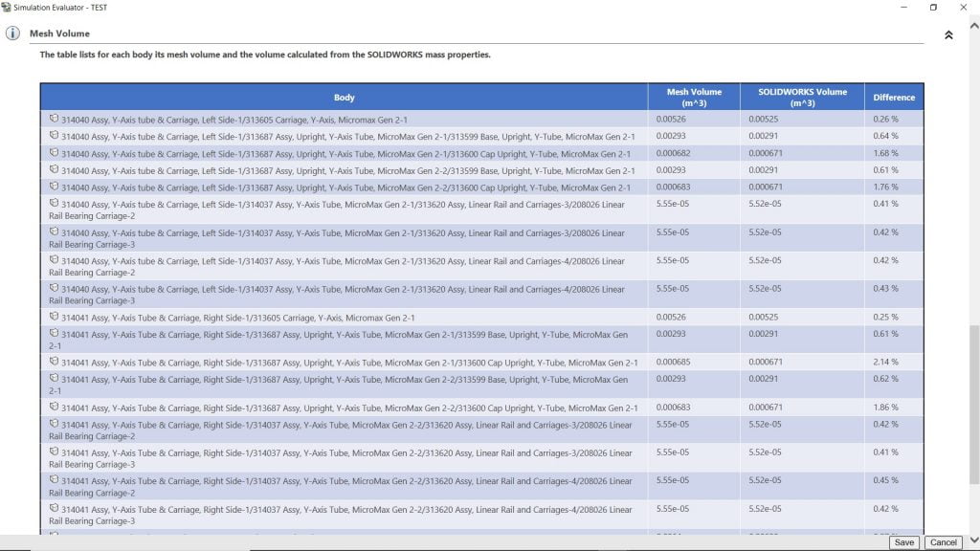Screen dimensions: 980x551
Task: Select body icon of Left Side Carriages-4 Bearing Carriage-2
Action: [54, 260]
